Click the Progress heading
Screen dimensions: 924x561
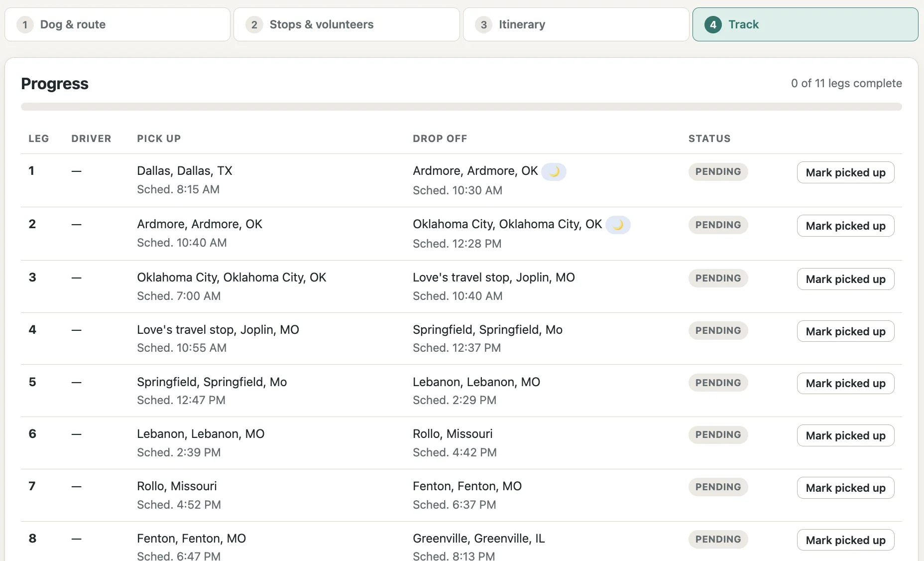55,84
